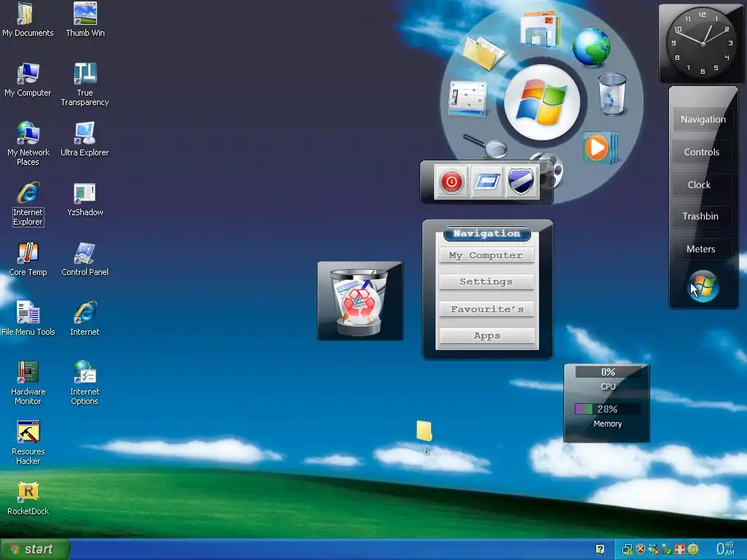747x560 pixels.
Task: Open the Control Panel desktop shortcut
Action: (85, 259)
